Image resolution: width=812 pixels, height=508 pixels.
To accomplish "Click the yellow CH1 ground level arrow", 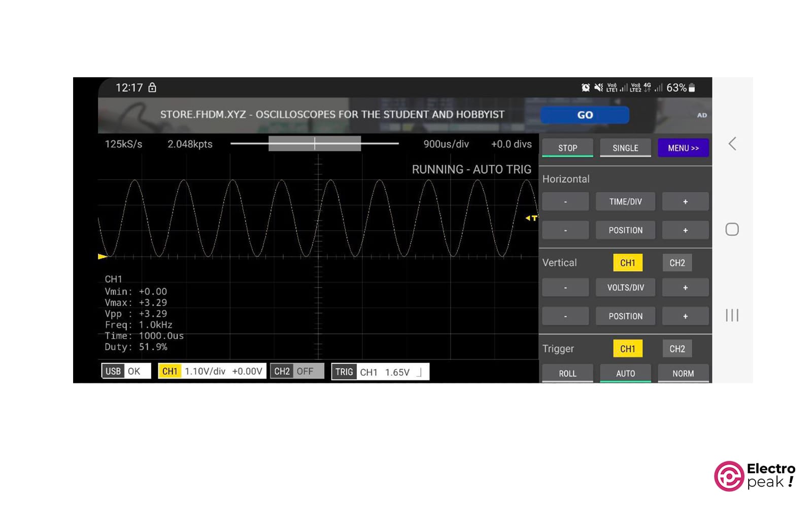I will 102,257.
